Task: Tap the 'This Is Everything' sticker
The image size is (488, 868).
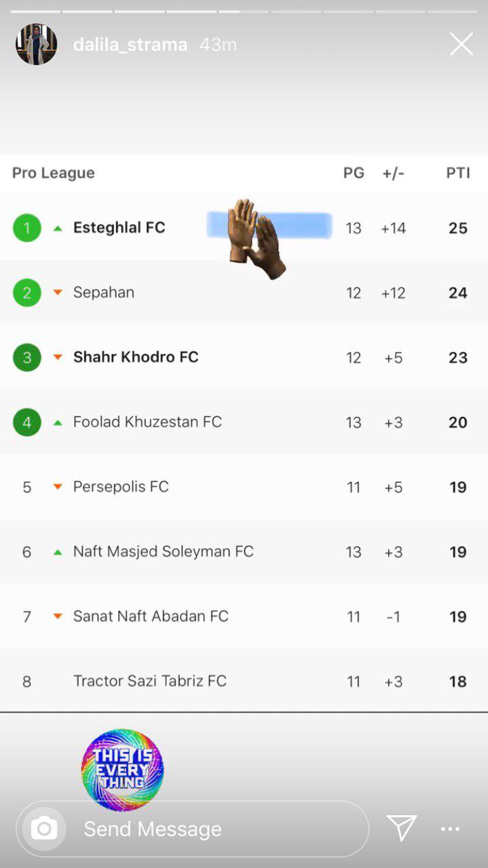Action: tap(122, 770)
